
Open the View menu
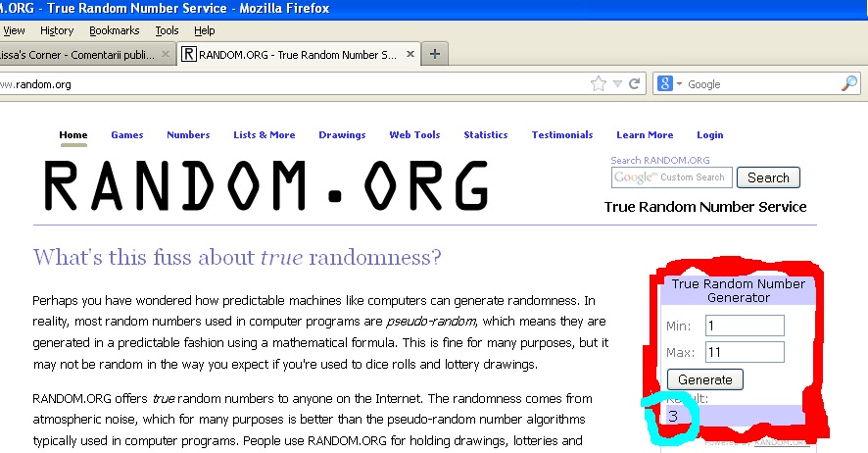coord(14,30)
